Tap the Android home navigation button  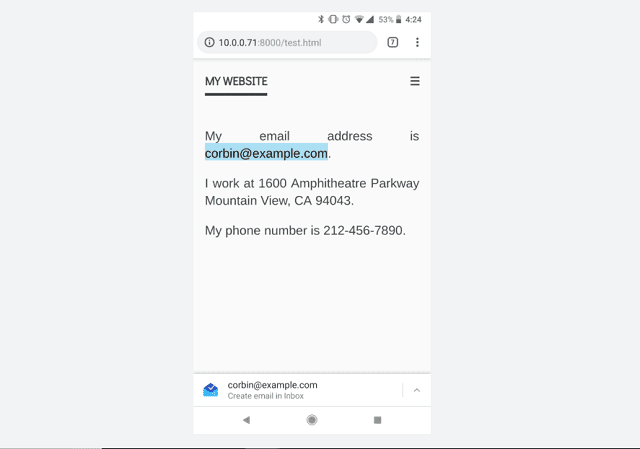[312, 420]
